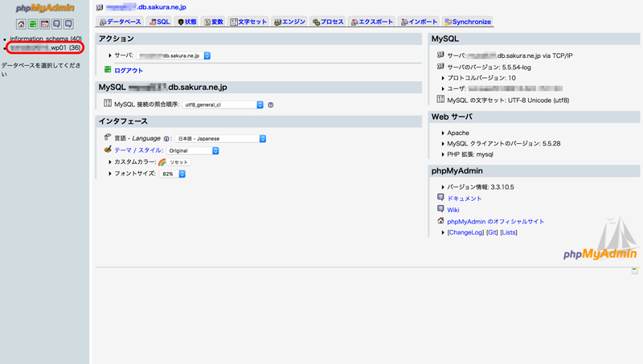643x364 pixels.
Task: Open the エンジン engines tab
Action: (x=289, y=22)
